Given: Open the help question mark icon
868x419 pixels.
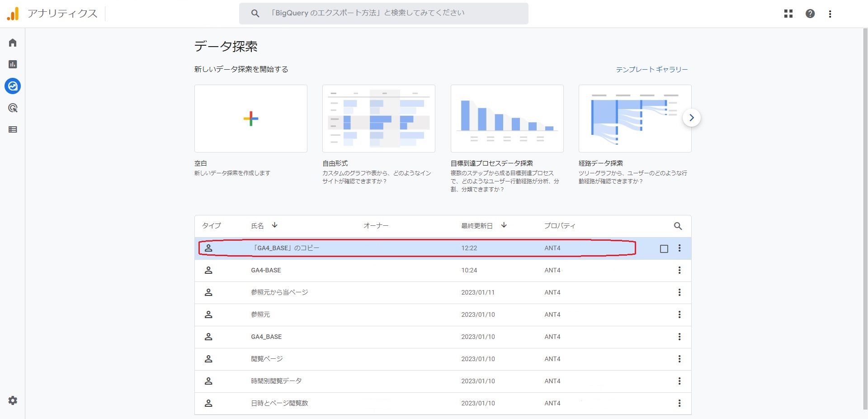Looking at the screenshot, I should point(810,14).
